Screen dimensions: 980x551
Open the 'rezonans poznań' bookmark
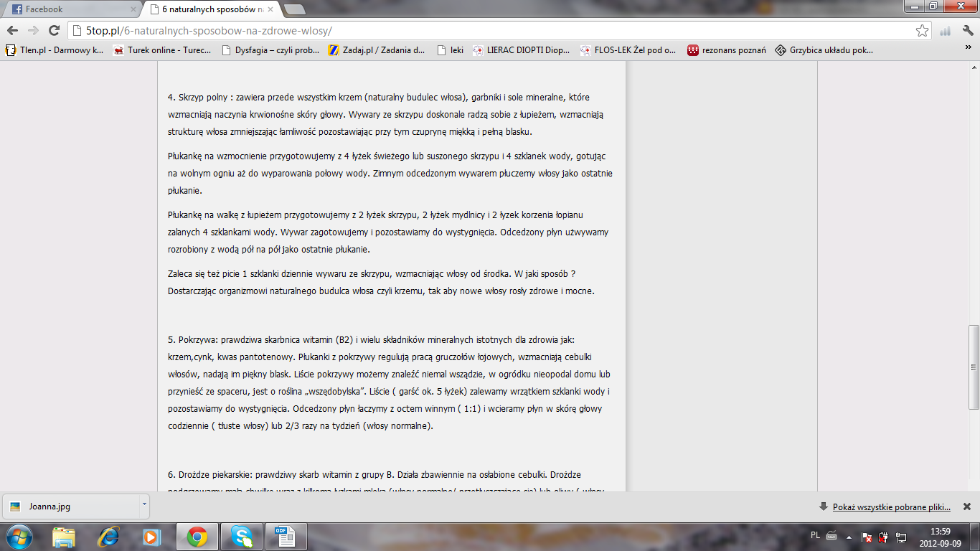coord(726,50)
